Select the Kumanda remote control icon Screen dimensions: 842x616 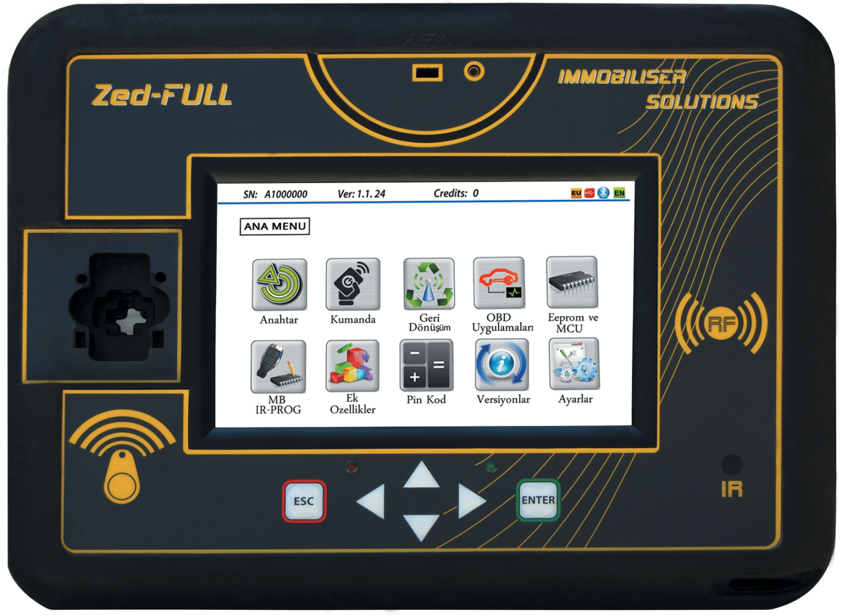[352, 284]
